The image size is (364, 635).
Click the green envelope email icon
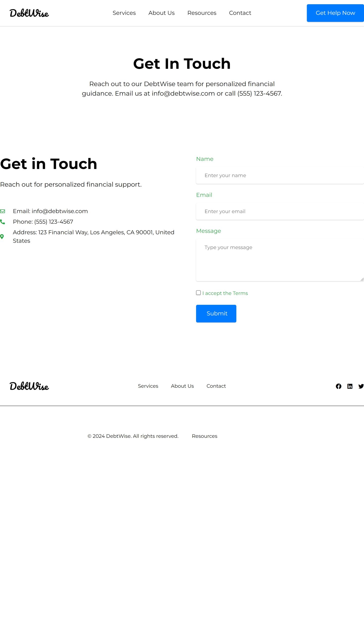coord(2,211)
